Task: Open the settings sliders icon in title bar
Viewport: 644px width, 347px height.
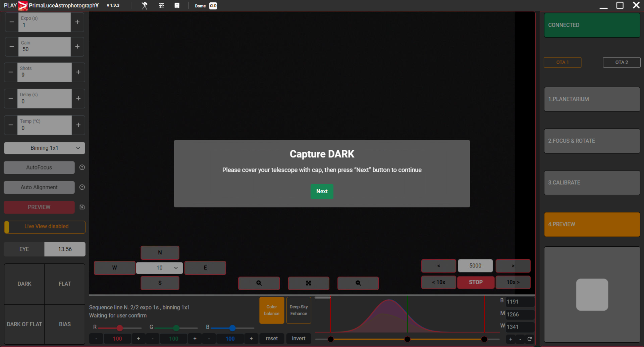Action: pos(161,6)
